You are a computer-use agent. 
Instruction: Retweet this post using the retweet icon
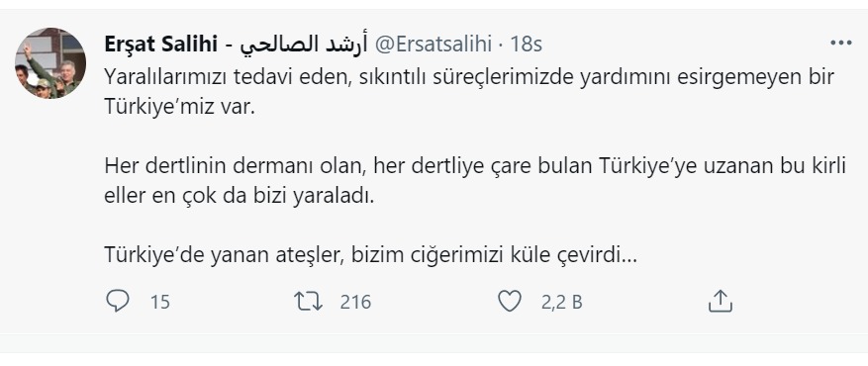(x=309, y=302)
